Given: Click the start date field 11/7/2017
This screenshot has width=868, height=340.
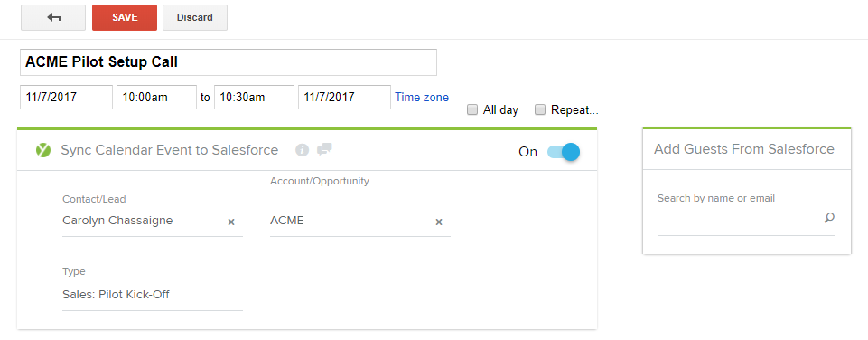Looking at the screenshot, I should pyautogui.click(x=67, y=97).
